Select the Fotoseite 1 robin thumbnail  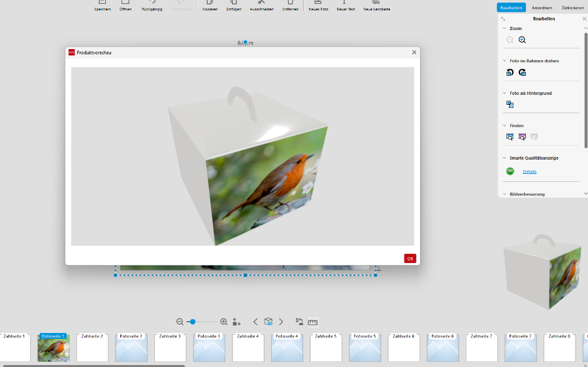[x=54, y=348]
